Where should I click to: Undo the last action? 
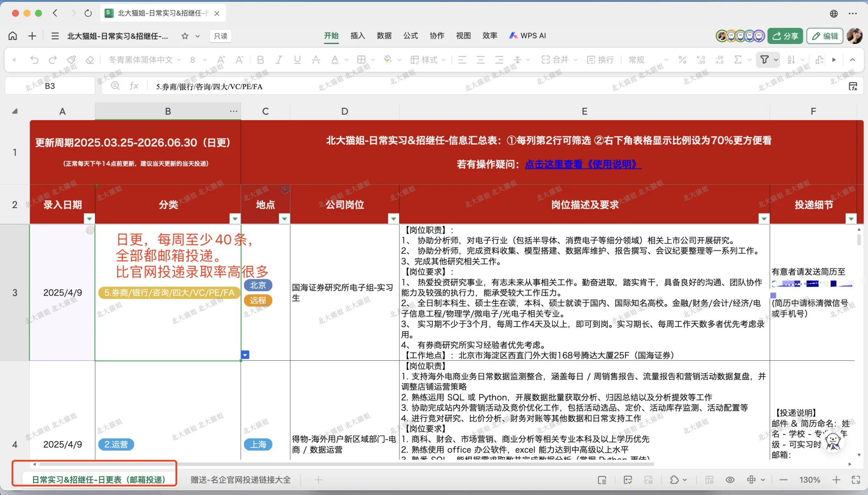pyautogui.click(x=34, y=60)
